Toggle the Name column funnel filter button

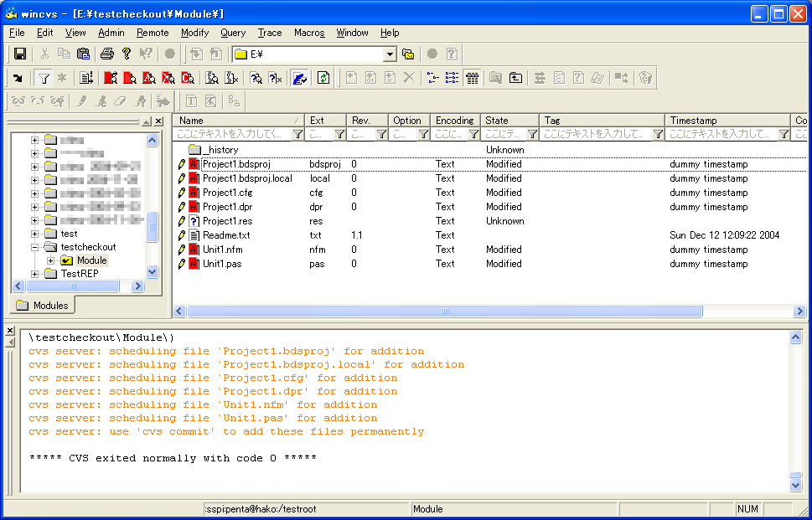point(297,135)
